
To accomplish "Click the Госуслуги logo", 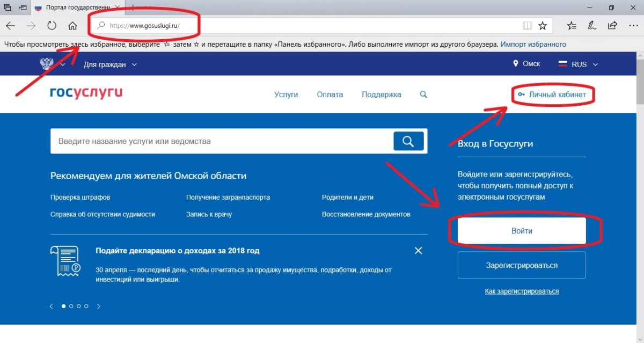I will click(x=86, y=93).
